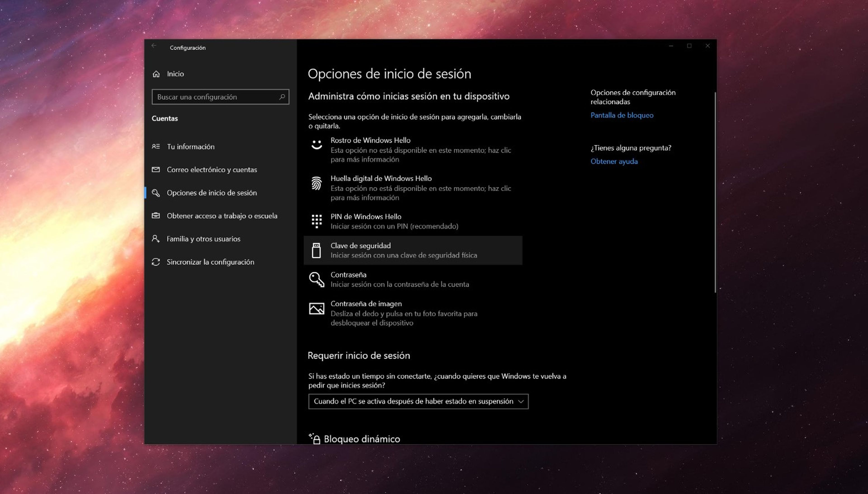The image size is (868, 494).
Task: Click the Inicio home icon
Action: click(x=156, y=74)
